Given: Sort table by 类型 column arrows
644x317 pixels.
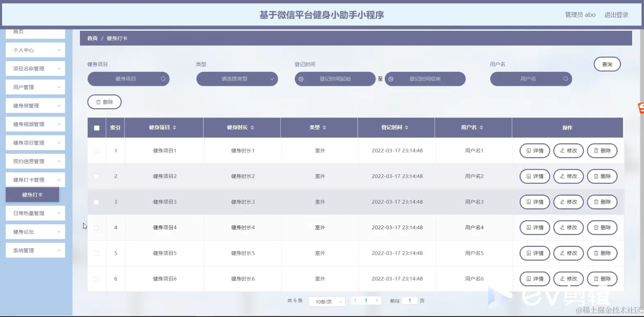Looking at the screenshot, I should point(324,128).
